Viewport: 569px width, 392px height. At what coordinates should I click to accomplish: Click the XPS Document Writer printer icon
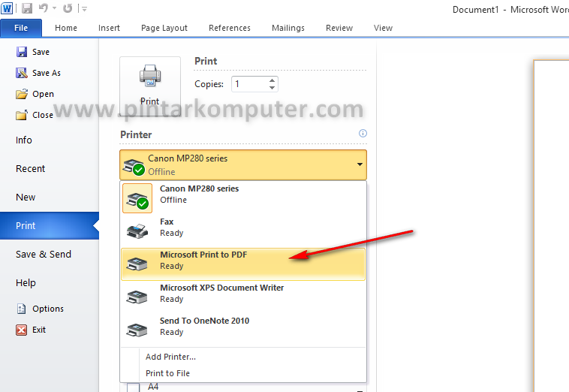coord(137,297)
